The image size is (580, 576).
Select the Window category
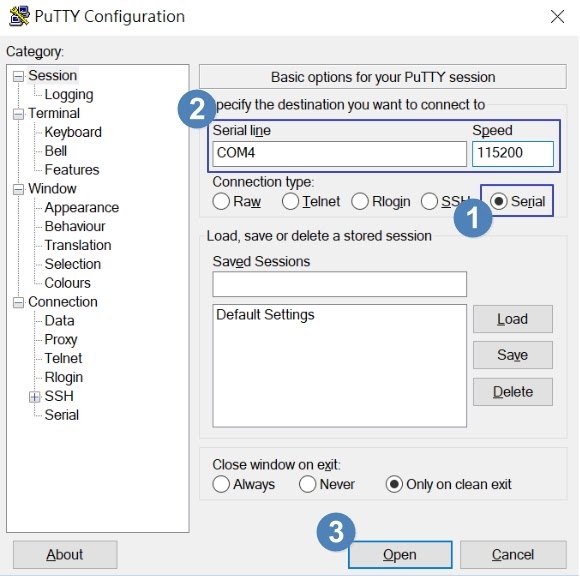52,189
